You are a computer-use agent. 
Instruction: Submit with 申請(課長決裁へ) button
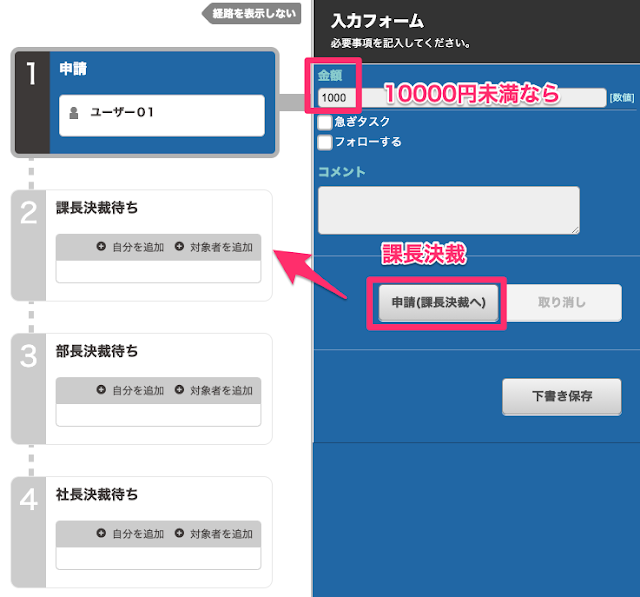pyautogui.click(x=438, y=302)
